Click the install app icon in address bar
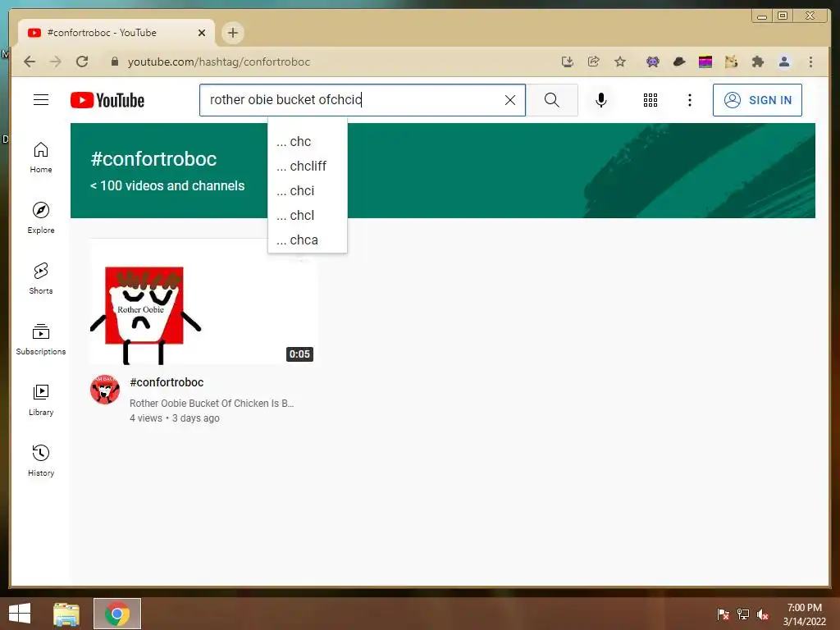840x630 pixels. (x=568, y=62)
